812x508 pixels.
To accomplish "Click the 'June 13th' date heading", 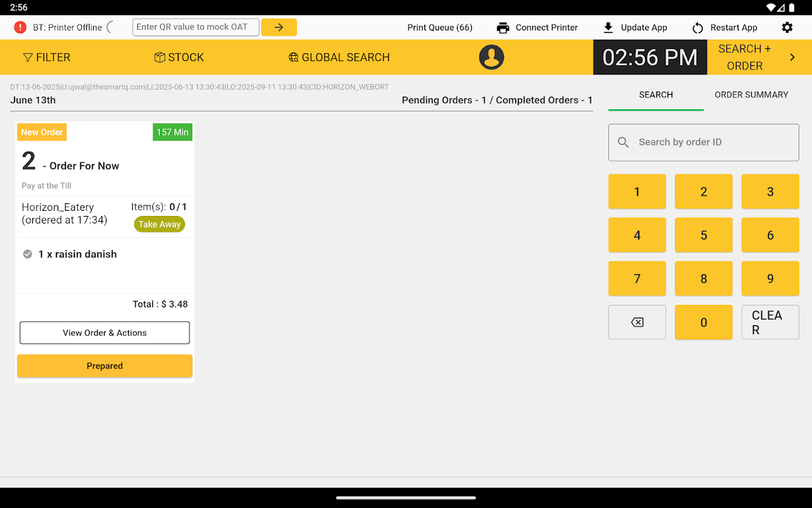I will pos(33,100).
